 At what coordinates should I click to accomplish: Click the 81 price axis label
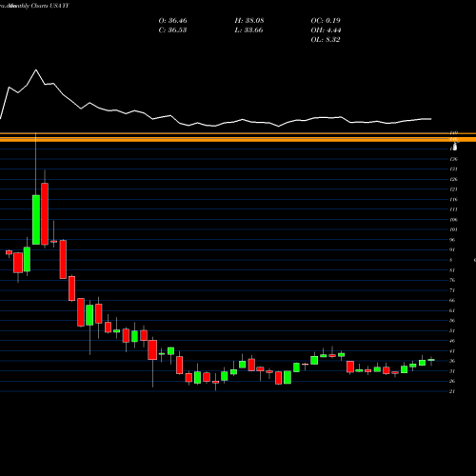point(452,270)
